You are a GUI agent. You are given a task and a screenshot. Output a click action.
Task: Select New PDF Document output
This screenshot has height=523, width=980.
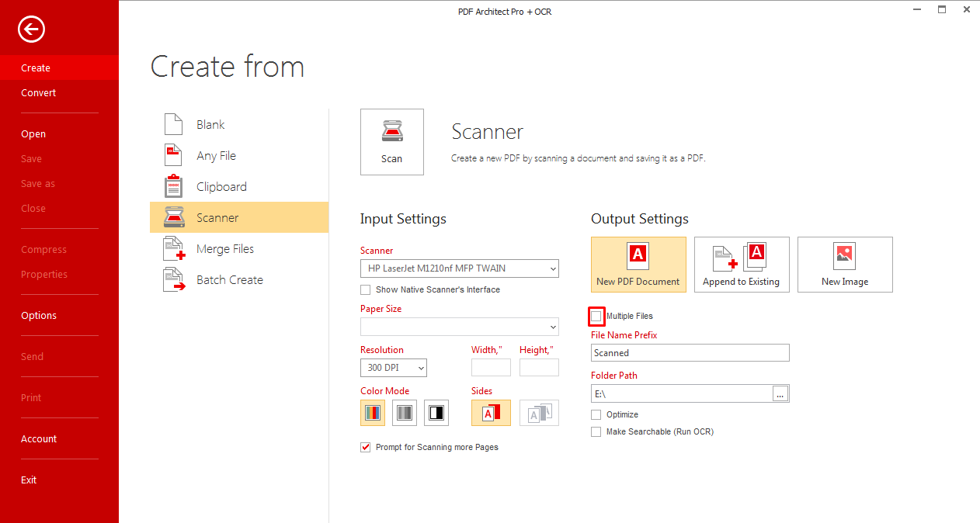(638, 265)
